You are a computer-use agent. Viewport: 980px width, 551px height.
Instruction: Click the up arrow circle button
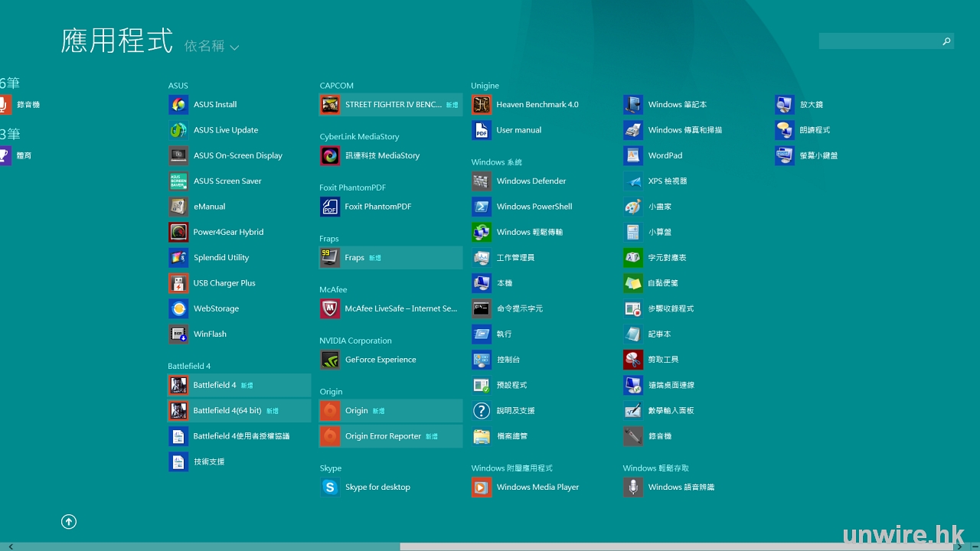click(69, 522)
